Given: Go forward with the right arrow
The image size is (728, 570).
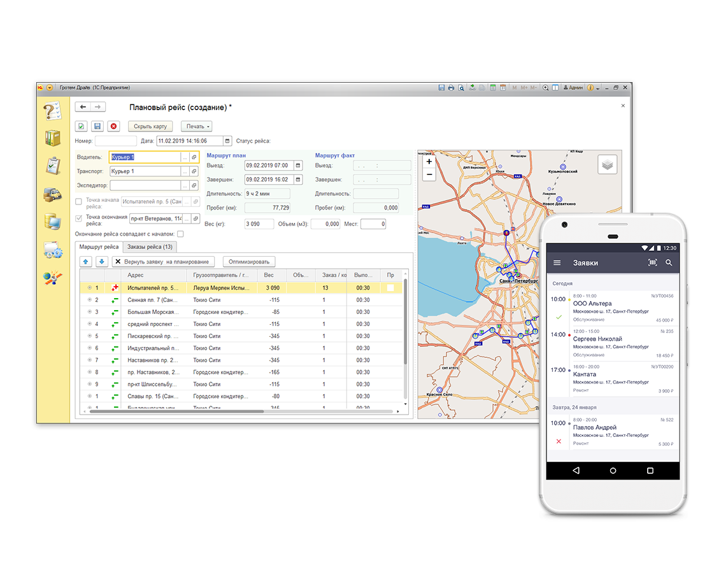Looking at the screenshot, I should click(x=98, y=107).
